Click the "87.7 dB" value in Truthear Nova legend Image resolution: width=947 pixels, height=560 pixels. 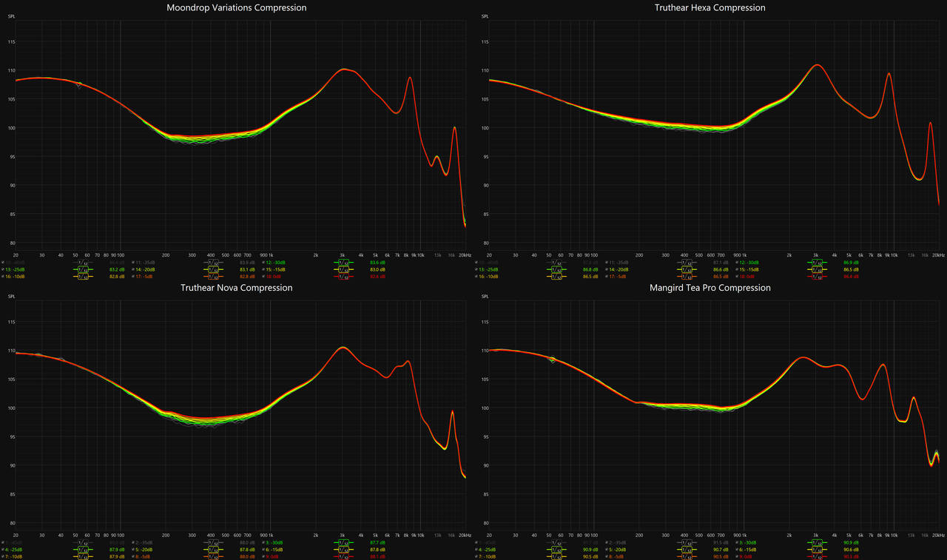tap(377, 543)
